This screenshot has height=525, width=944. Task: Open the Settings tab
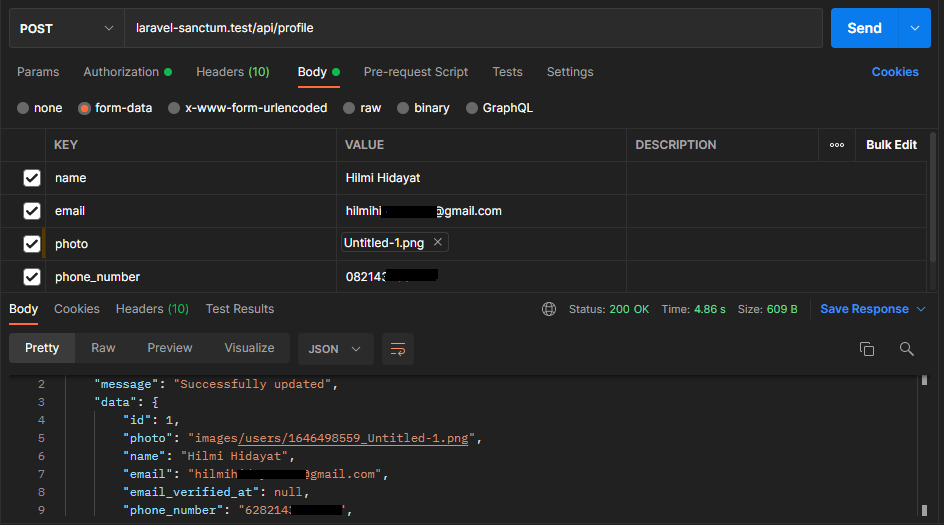570,72
